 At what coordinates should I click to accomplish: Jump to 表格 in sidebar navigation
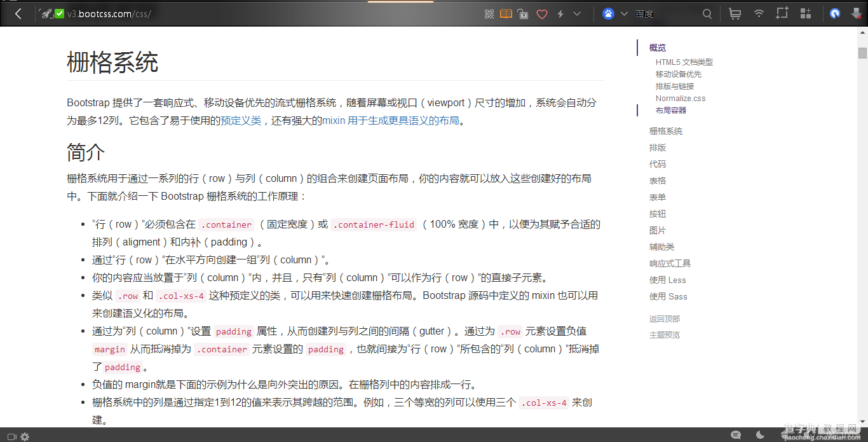(658, 181)
